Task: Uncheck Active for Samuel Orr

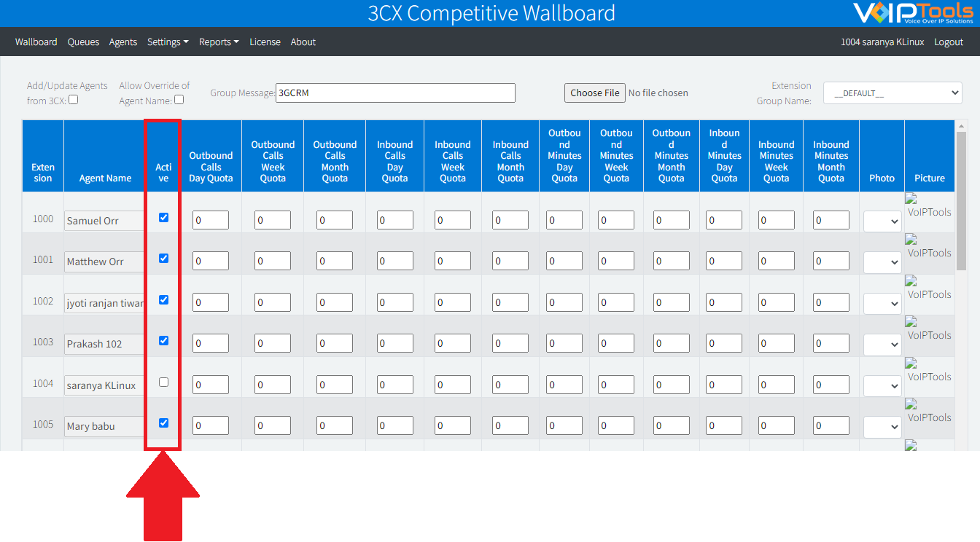Action: coord(163,217)
